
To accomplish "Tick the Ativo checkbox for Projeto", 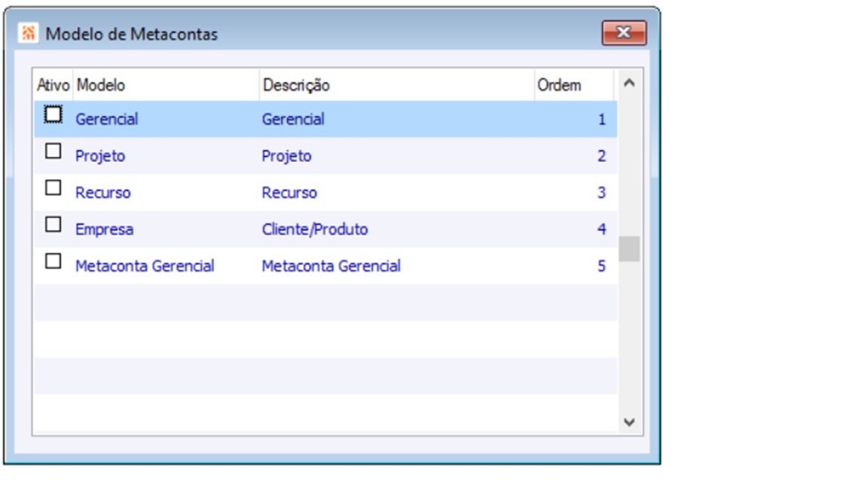I will pos(53,151).
